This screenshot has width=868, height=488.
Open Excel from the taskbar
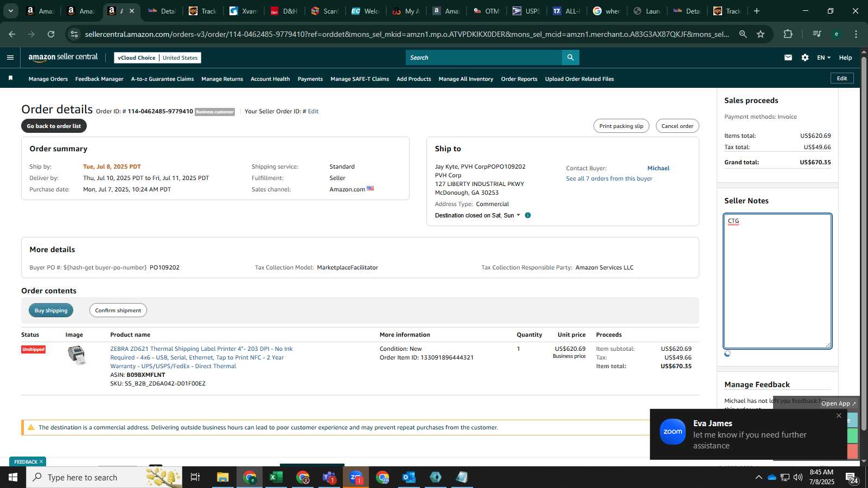click(276, 477)
